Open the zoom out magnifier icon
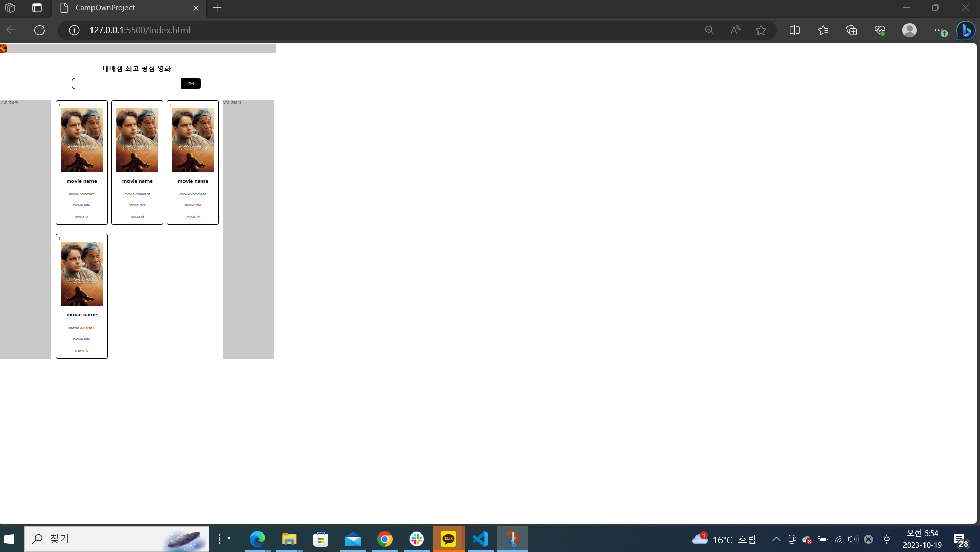Viewport: 980px width, 552px height. pos(709,30)
